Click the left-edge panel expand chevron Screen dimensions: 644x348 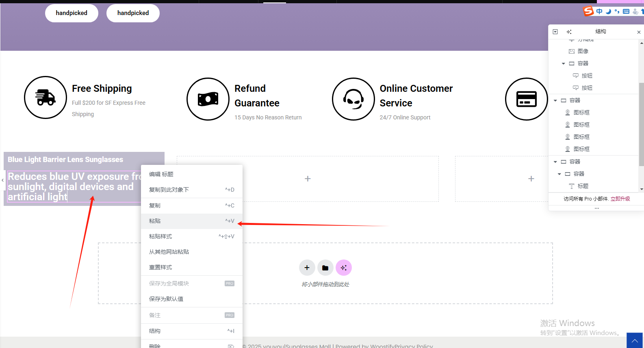coord(2,180)
